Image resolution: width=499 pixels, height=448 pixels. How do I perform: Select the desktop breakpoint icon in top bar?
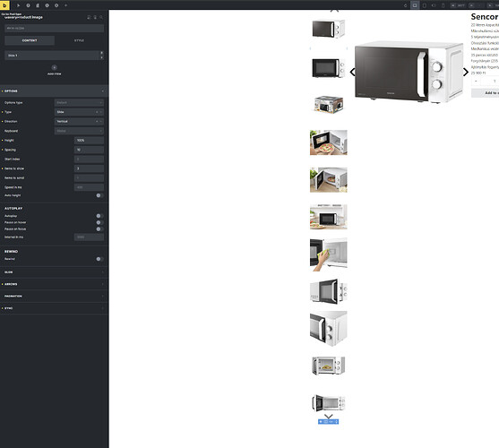pyautogui.click(x=415, y=5)
